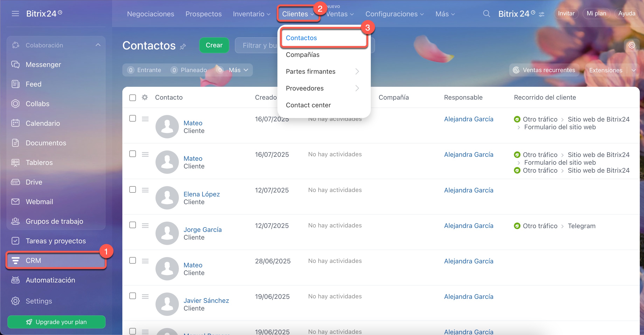The image size is (644, 335).
Task: Open the Jorge García contact link
Action: click(202, 230)
